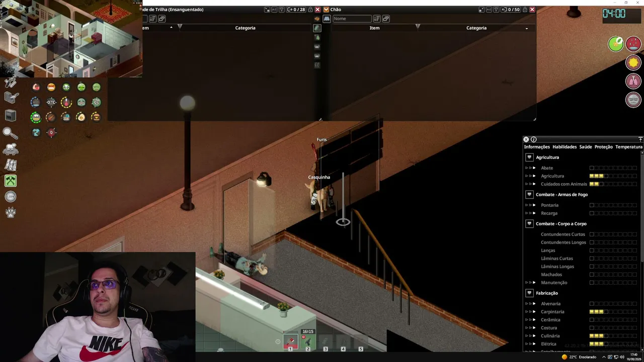The image size is (644, 362).
Task: Click the Agricultura skill level bar
Action: pos(613,176)
